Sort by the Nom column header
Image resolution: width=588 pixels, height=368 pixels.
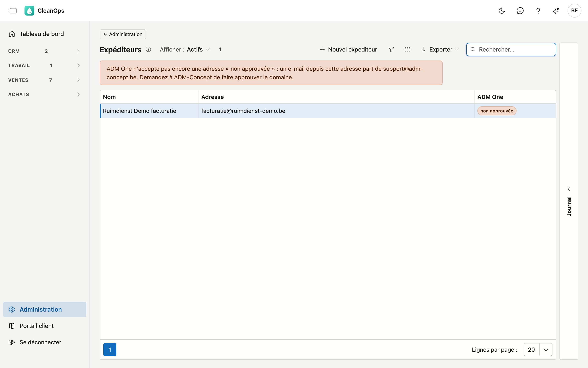pyautogui.click(x=149, y=97)
